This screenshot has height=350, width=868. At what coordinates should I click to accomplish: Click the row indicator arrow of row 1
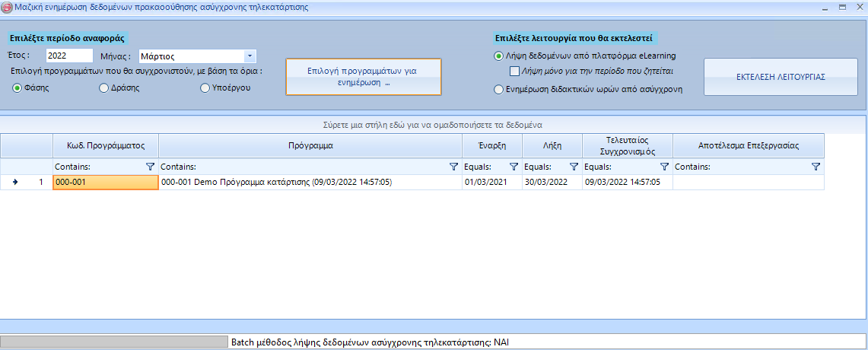coord(15,183)
